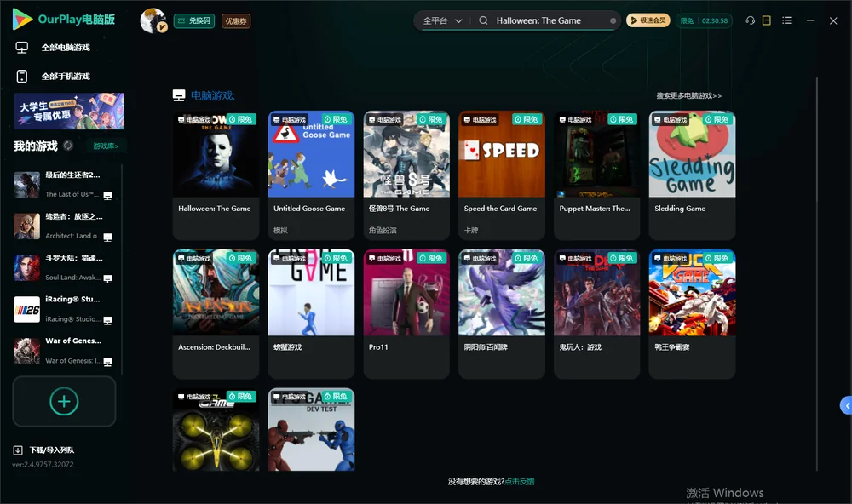852x504 pixels.
Task: Open the 全平台 platform dropdown
Action: pos(442,20)
